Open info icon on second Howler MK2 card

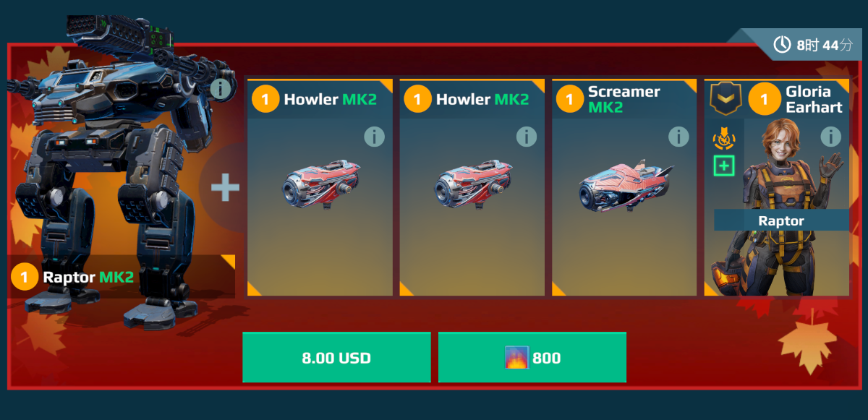(x=526, y=136)
